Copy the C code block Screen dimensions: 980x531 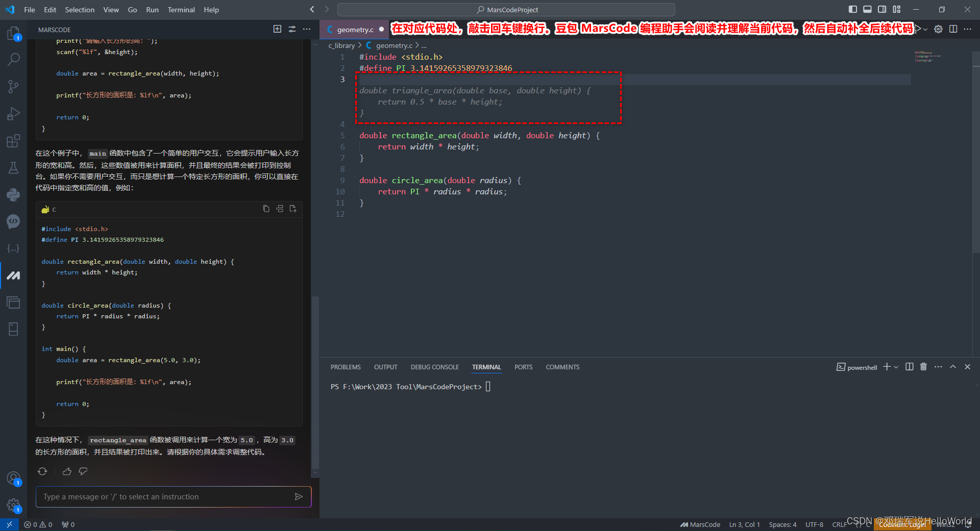coord(266,209)
